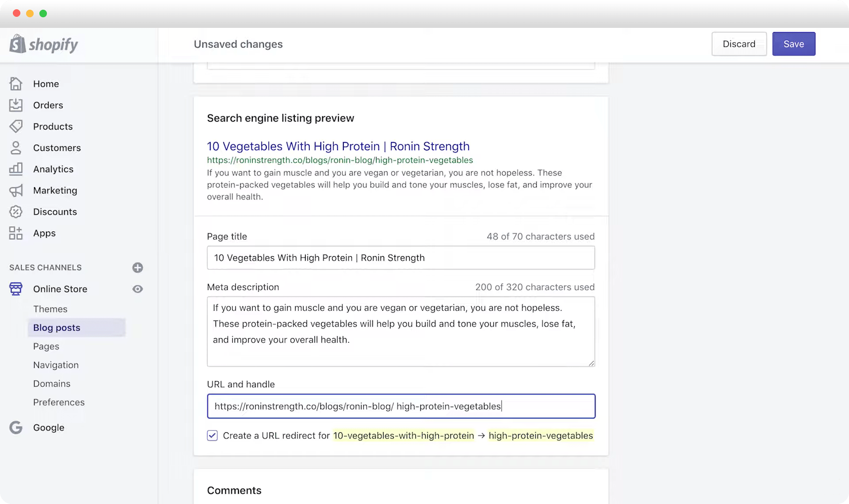Viewport: 849px width, 504px height.
Task: Click the Google sales channel icon
Action: pyautogui.click(x=16, y=427)
